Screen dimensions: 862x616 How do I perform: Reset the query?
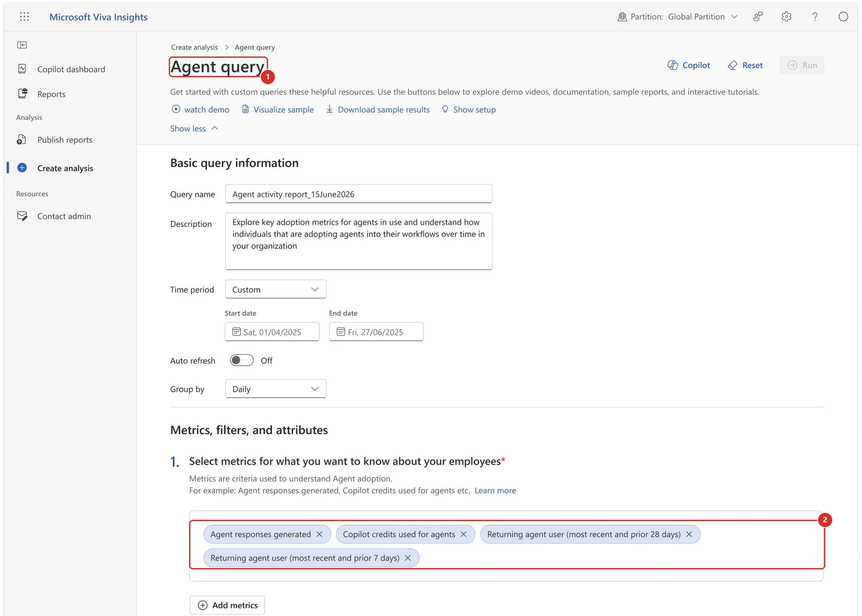click(x=745, y=65)
